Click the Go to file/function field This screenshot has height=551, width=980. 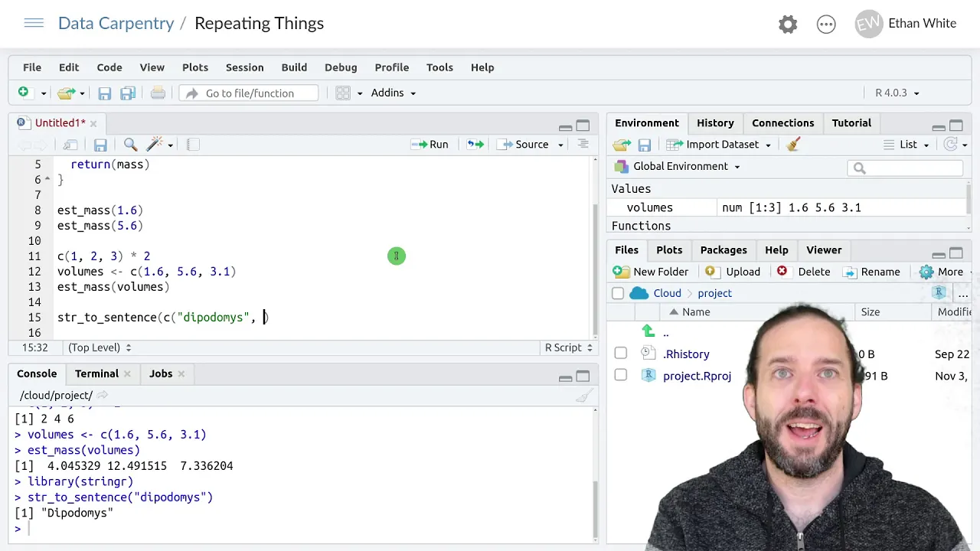point(248,93)
